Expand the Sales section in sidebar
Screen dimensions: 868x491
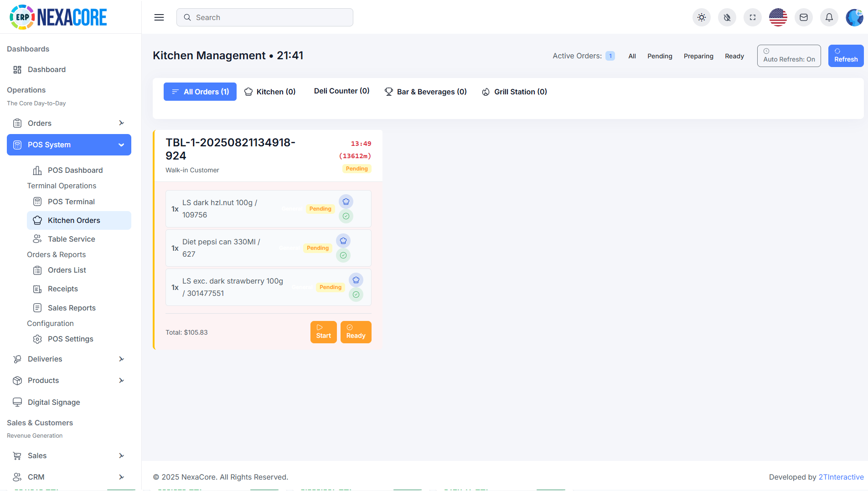69,455
